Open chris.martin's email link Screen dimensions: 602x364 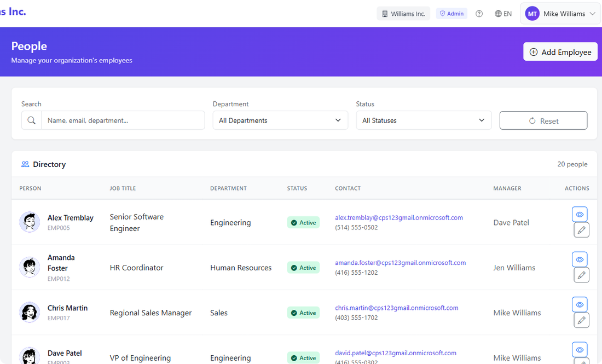pyautogui.click(x=396, y=308)
